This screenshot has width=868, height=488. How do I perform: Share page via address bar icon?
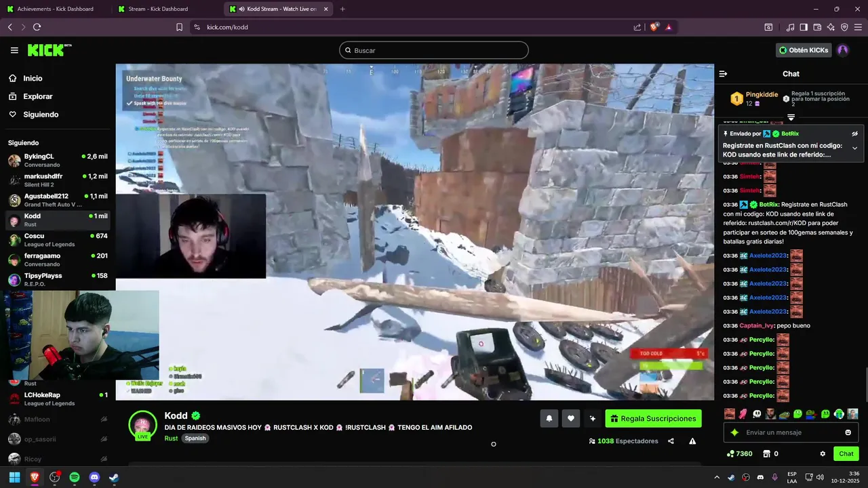pos(637,27)
